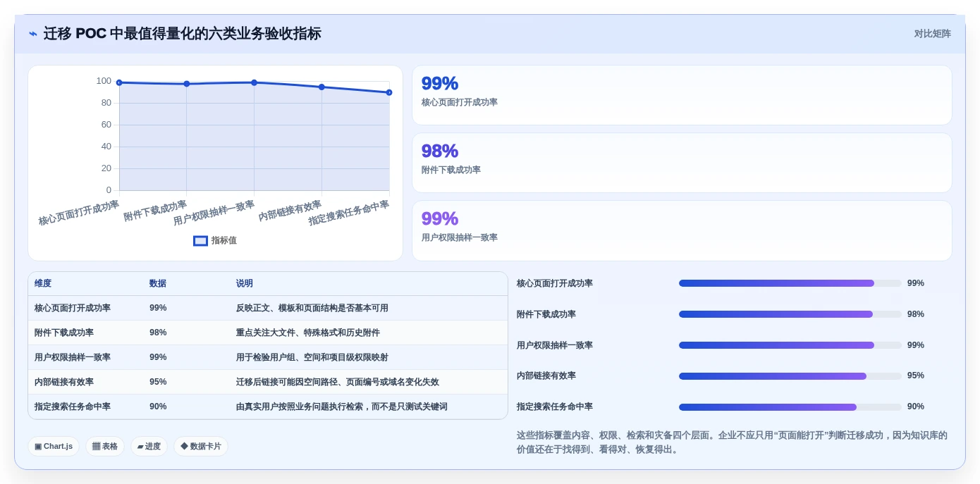
Task: Click the lightning icon beside the title
Action: point(33,34)
